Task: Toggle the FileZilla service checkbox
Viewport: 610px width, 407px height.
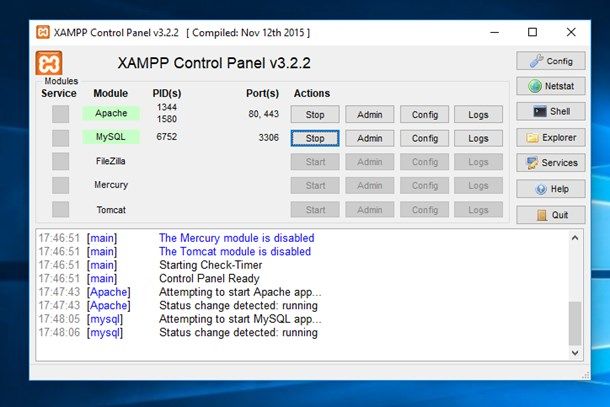Action: coord(61,161)
